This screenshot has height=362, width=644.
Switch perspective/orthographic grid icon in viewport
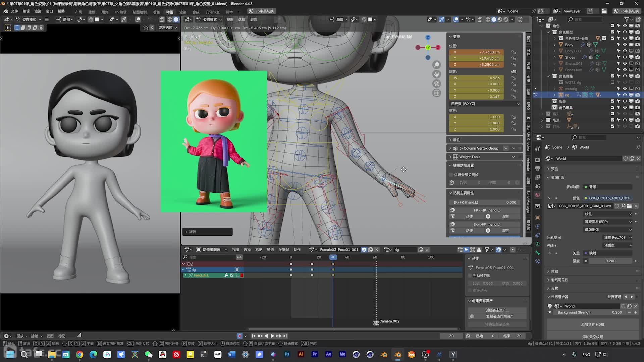coord(436,93)
